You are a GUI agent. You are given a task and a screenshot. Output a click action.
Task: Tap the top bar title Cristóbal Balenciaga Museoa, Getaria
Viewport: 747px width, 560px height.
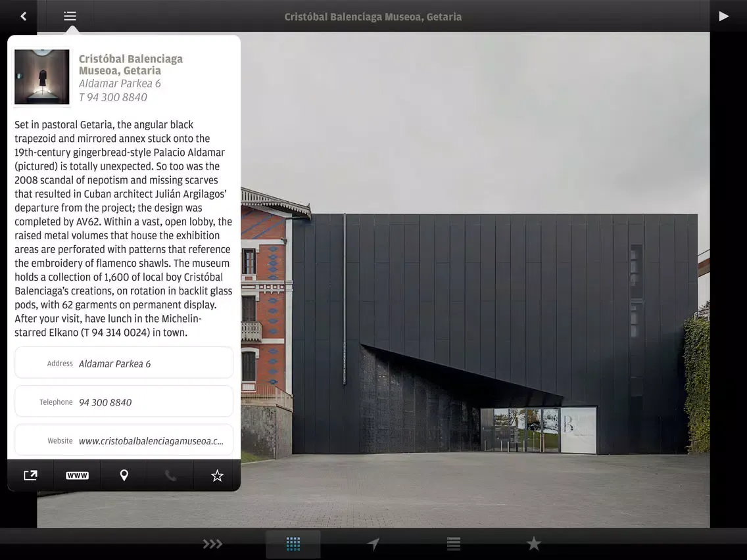pyautogui.click(x=373, y=16)
